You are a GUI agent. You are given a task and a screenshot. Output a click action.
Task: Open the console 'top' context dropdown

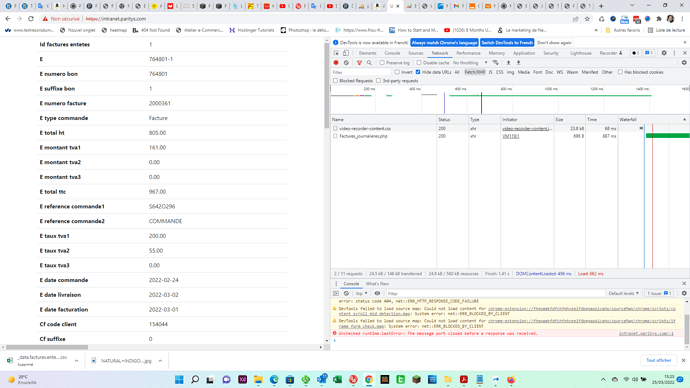(361, 293)
